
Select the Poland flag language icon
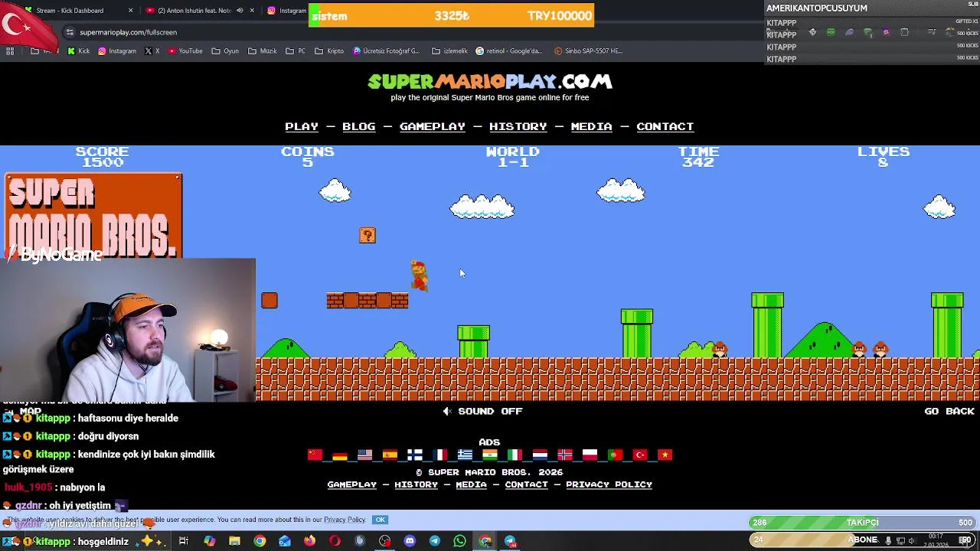click(590, 455)
